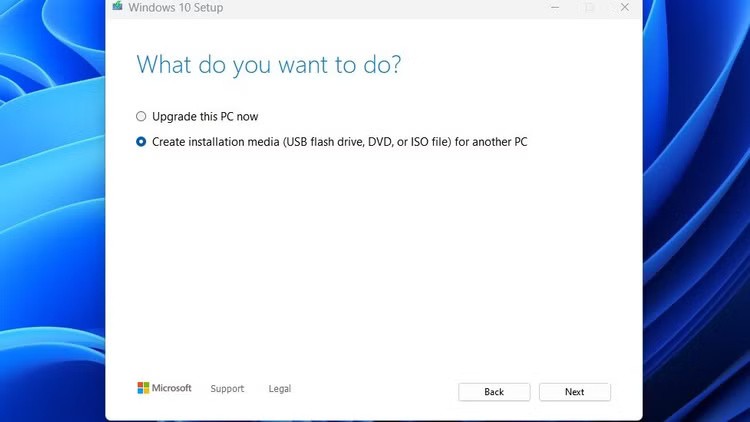Click the four-color Microsoft logo squares
This screenshot has height=422, width=750.
[x=143, y=388]
